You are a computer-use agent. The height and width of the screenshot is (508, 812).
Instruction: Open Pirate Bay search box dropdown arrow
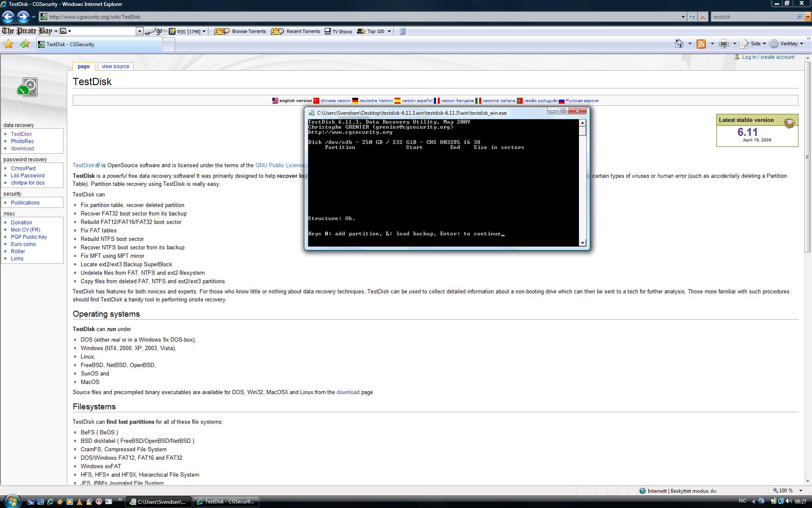click(x=140, y=31)
